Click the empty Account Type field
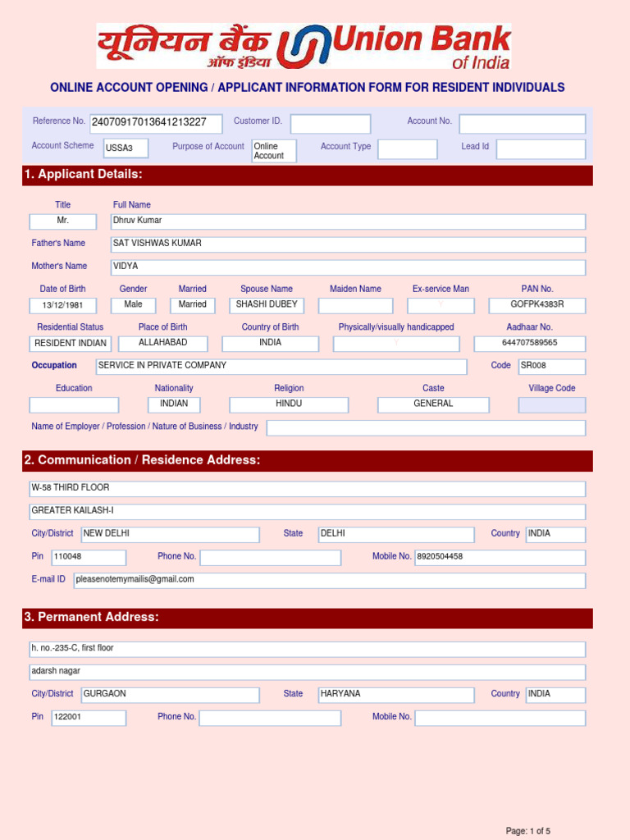The image size is (630, 840). (x=407, y=149)
